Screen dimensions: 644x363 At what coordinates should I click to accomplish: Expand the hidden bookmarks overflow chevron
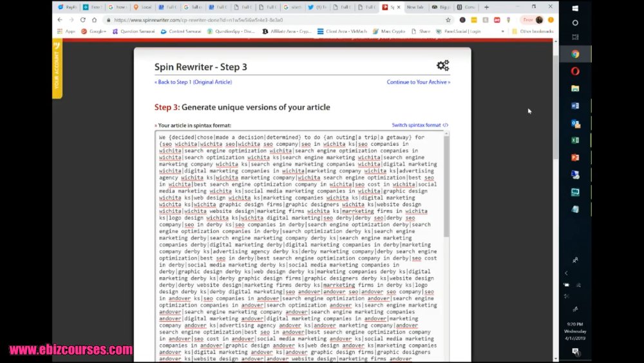502,31
